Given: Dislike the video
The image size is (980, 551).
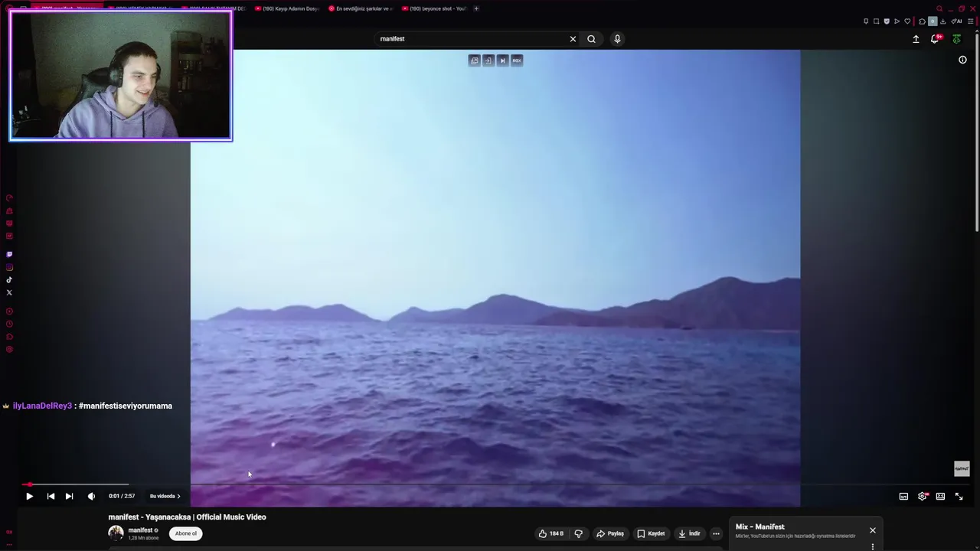Looking at the screenshot, I should 579,533.
